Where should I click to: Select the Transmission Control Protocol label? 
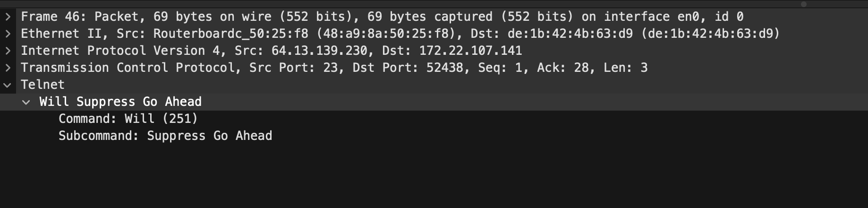point(128,68)
